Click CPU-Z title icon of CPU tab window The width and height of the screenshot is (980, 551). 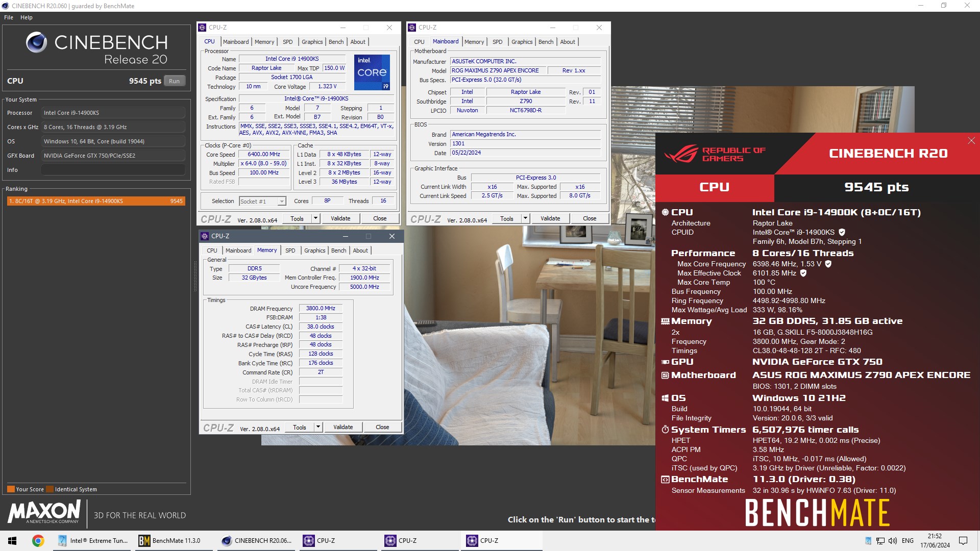203,28
